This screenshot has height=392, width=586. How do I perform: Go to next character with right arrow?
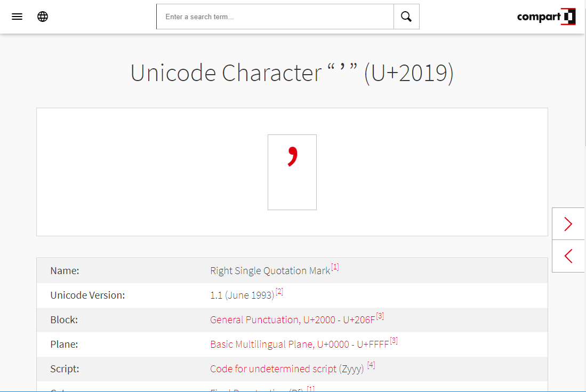(x=568, y=224)
